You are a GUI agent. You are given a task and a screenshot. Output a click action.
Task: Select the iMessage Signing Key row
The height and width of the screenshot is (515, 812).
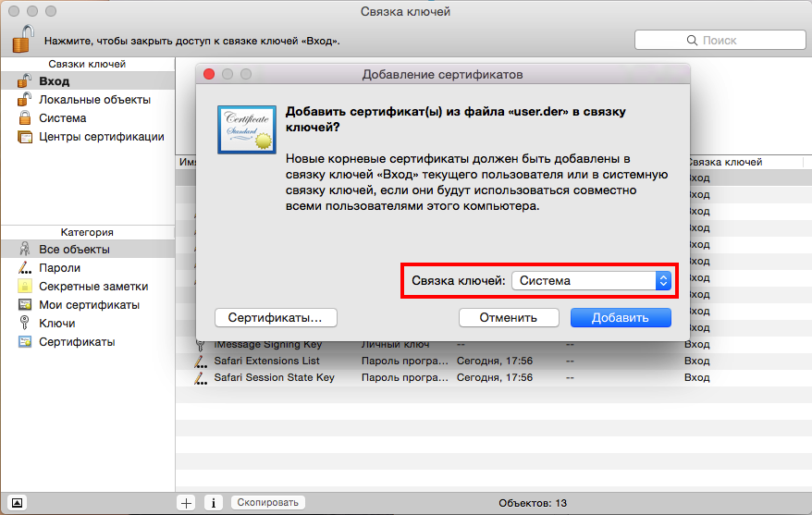tap(494, 344)
